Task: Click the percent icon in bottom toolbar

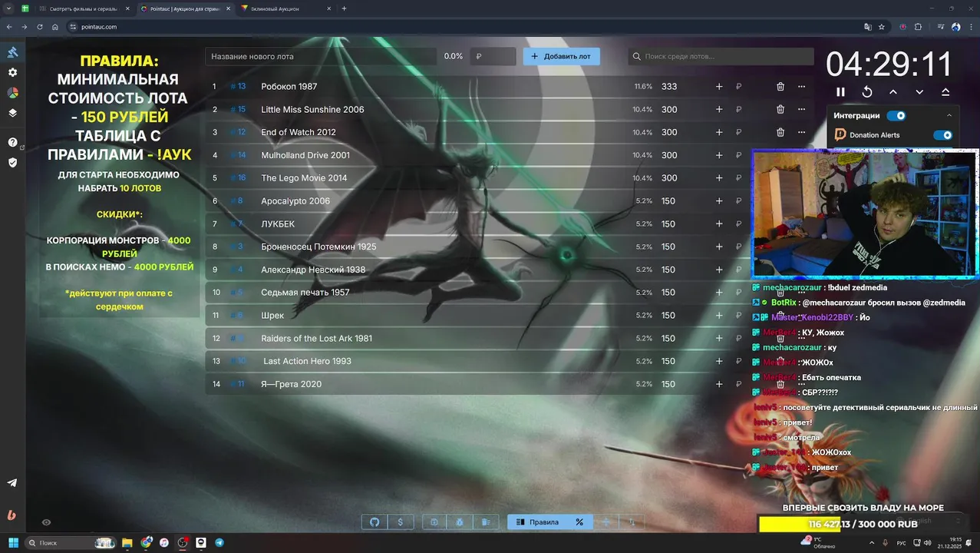Action: point(579,522)
